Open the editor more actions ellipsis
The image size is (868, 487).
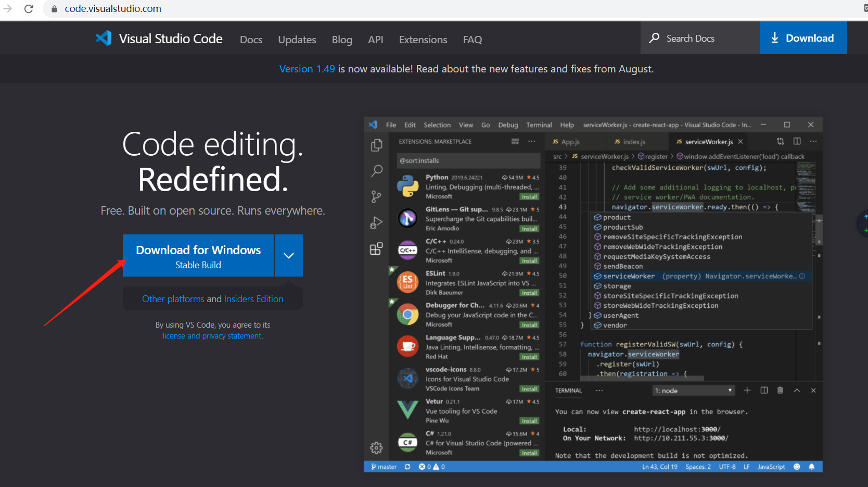click(813, 141)
